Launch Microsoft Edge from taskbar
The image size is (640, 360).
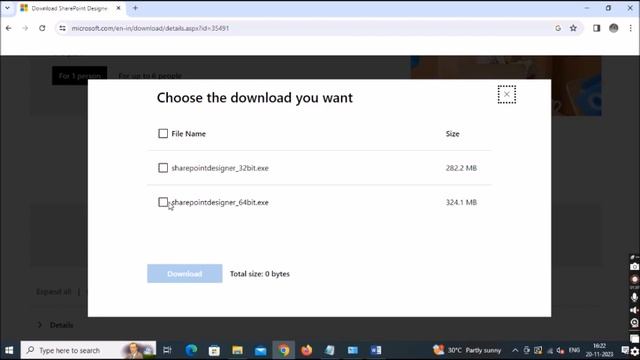[x=191, y=350]
